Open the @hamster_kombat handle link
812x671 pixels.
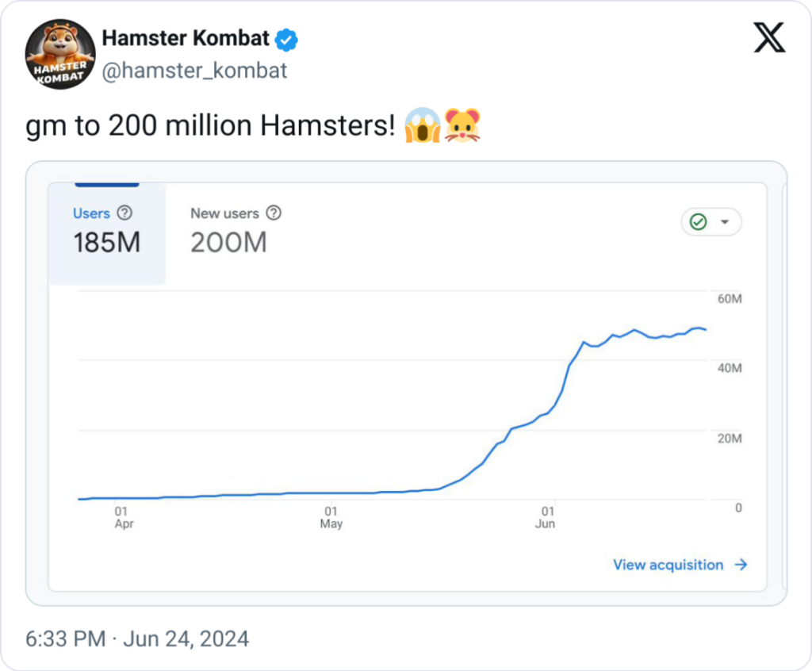pos(194,71)
